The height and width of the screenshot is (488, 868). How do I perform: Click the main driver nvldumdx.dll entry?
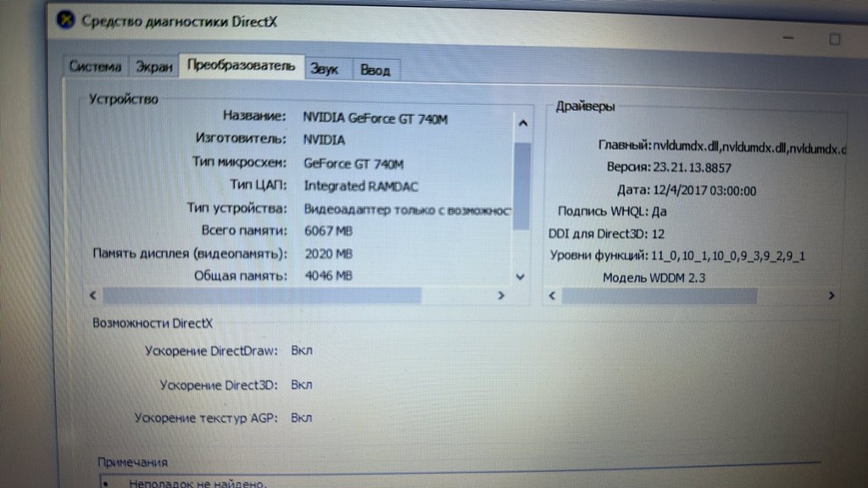click(x=749, y=147)
